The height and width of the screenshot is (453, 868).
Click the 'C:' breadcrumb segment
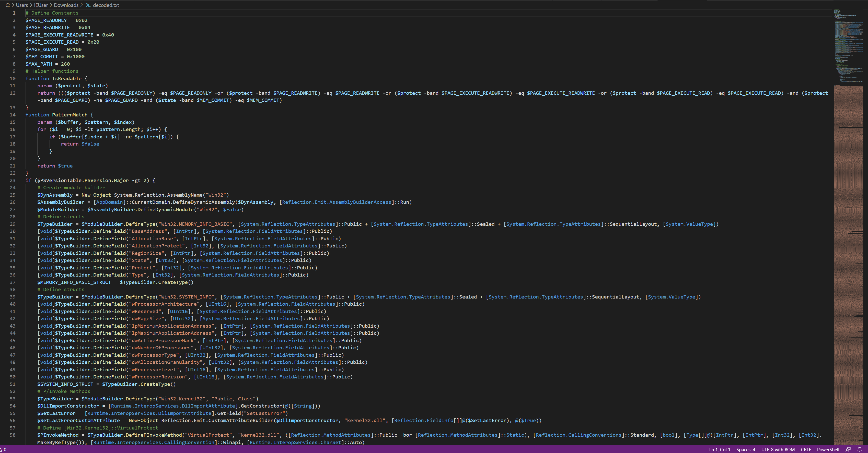click(7, 5)
